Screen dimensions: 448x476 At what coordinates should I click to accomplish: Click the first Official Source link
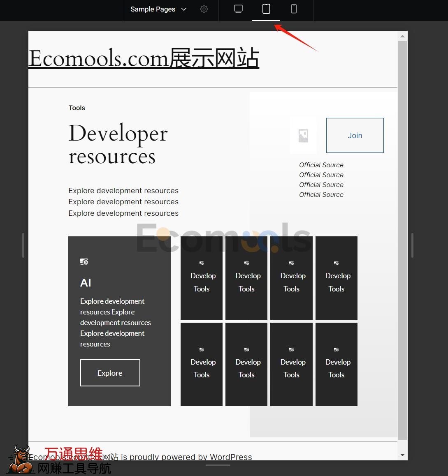(x=321, y=165)
